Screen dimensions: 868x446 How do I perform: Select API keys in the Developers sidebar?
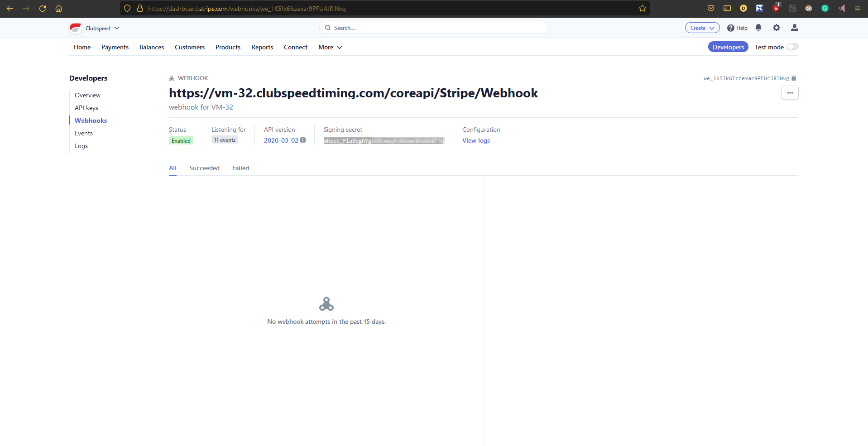click(86, 108)
